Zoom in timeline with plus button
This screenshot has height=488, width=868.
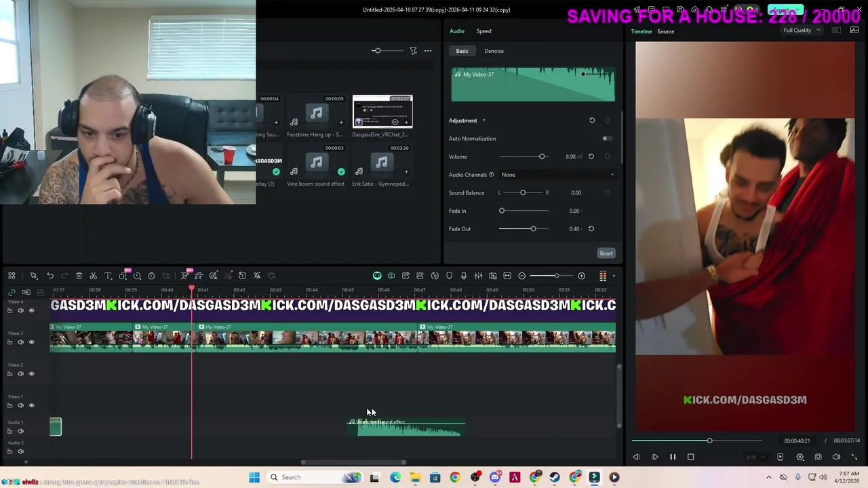581,276
